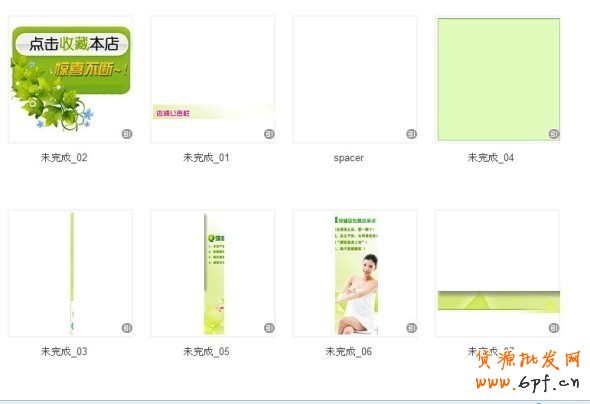Select the 点击收藏本店 leaf banner thumbnail
590x404 pixels.
pos(70,79)
